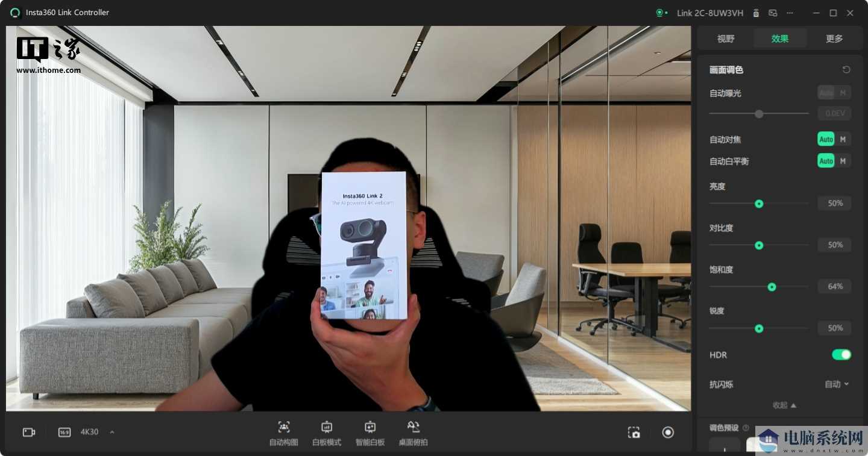Viewport: 868px width, 456px height.
Task: Open the 抗闪烁 自动 dropdown
Action: point(837,384)
